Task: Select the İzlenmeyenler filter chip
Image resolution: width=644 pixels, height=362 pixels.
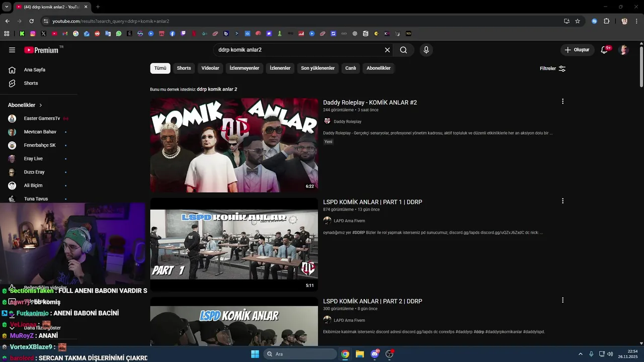Action: [244, 68]
